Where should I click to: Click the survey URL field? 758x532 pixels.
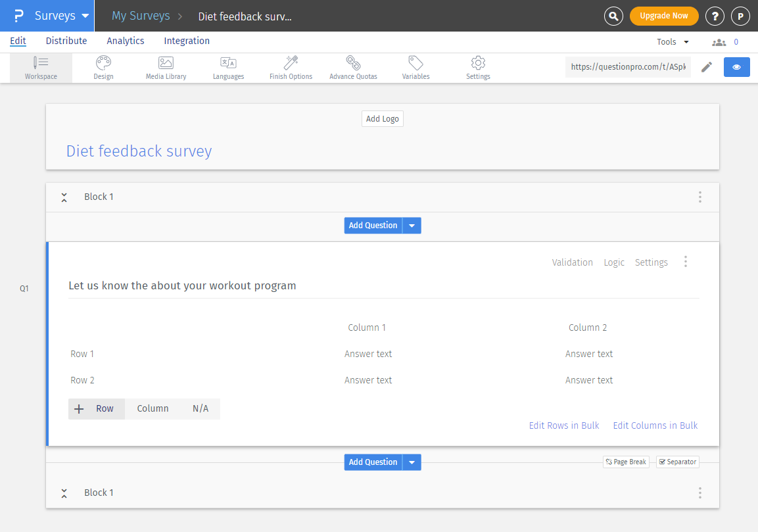(x=628, y=67)
